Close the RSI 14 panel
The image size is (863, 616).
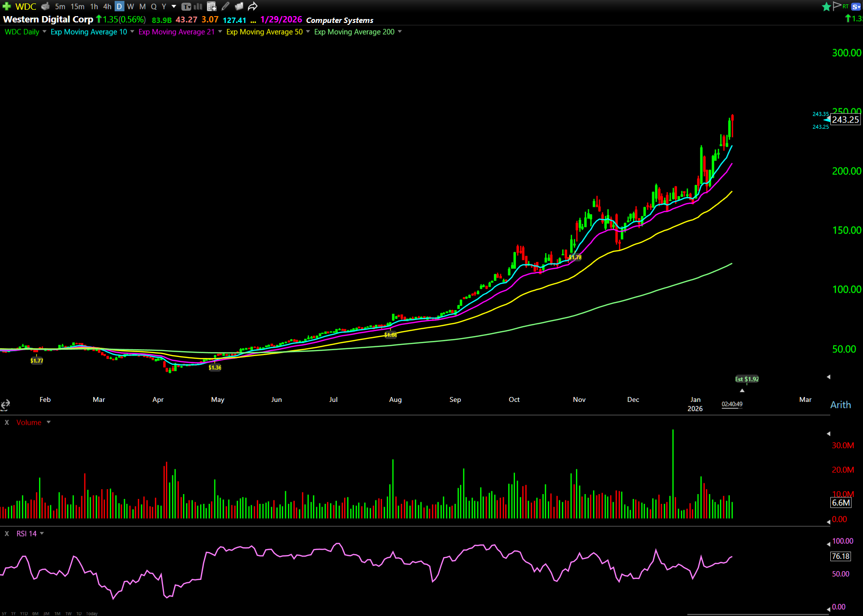coord(7,534)
